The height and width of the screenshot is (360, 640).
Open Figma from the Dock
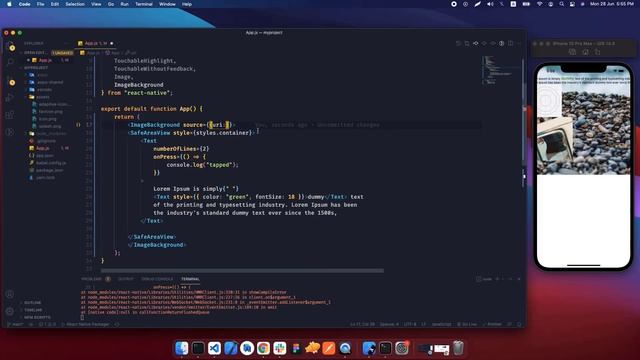pos(296,348)
